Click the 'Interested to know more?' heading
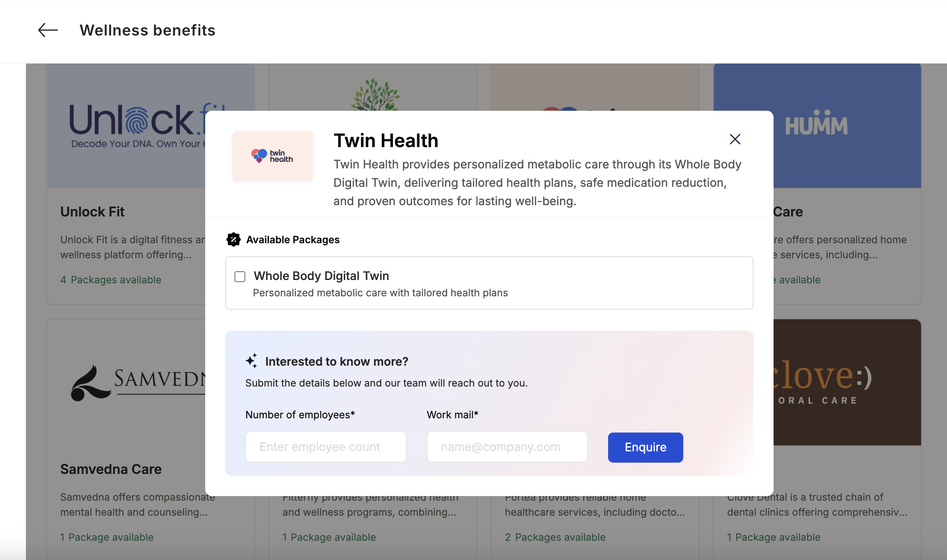This screenshot has width=947, height=560. pos(337,361)
